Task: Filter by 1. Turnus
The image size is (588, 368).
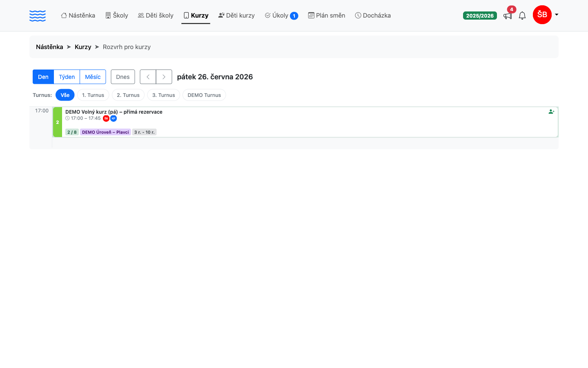Action: (93, 95)
